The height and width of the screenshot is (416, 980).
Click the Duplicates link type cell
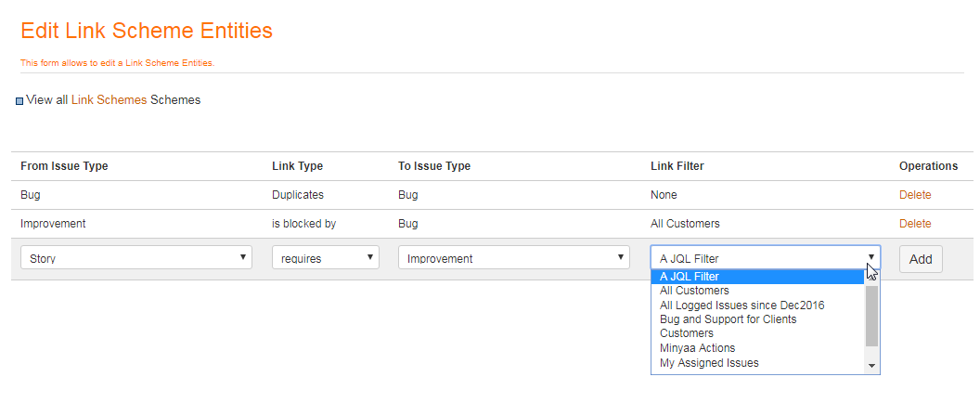click(298, 195)
